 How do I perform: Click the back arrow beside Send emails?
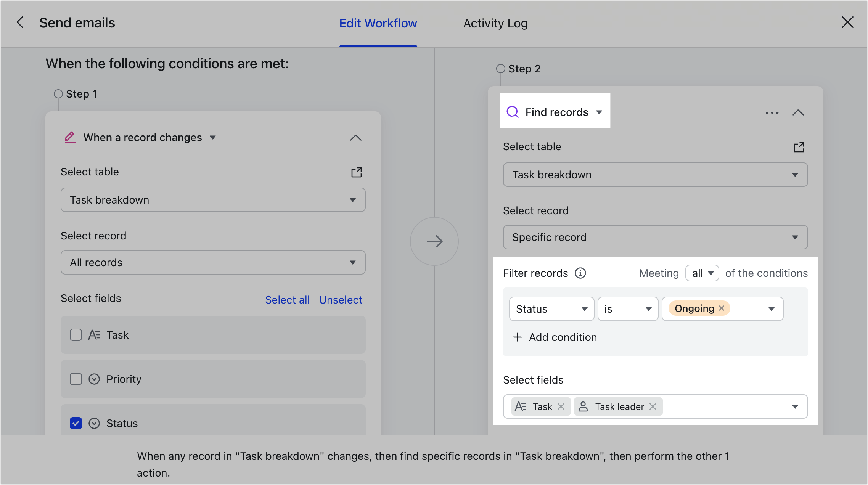[x=20, y=22]
